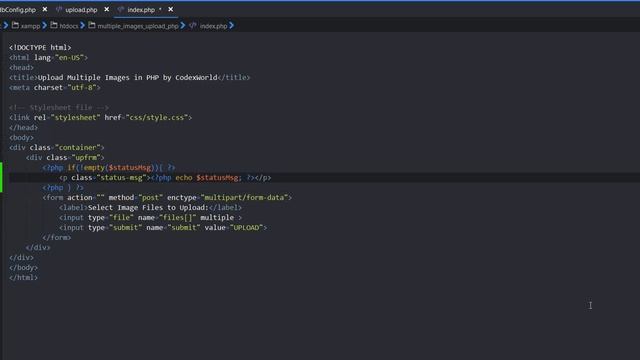Screen dimensions: 640x360
Task: Place cursor in the <!DOCTYPE html> line
Action: (x=40, y=48)
